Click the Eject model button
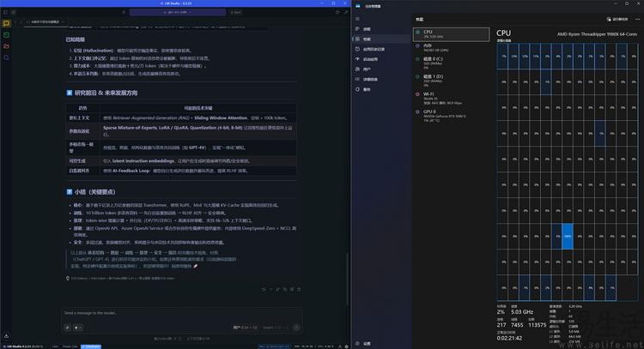 coord(236,12)
